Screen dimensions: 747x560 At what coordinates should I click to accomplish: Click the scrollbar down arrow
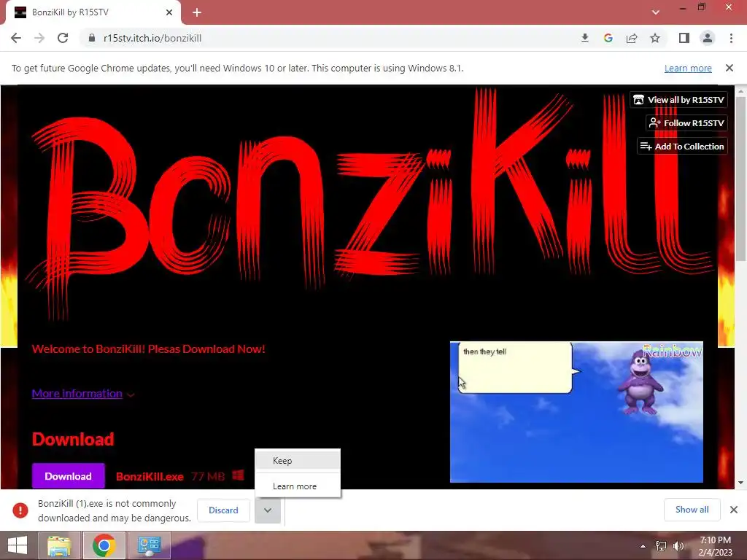(740, 483)
